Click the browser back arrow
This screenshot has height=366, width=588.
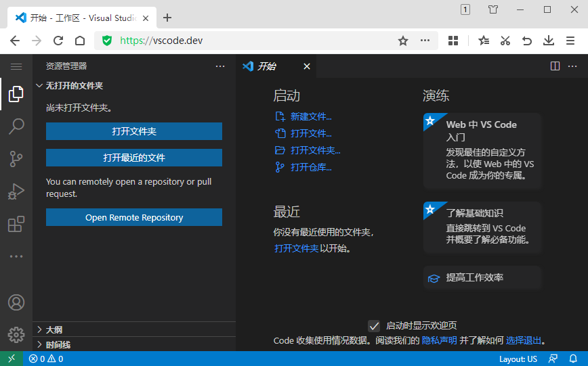(x=15, y=41)
